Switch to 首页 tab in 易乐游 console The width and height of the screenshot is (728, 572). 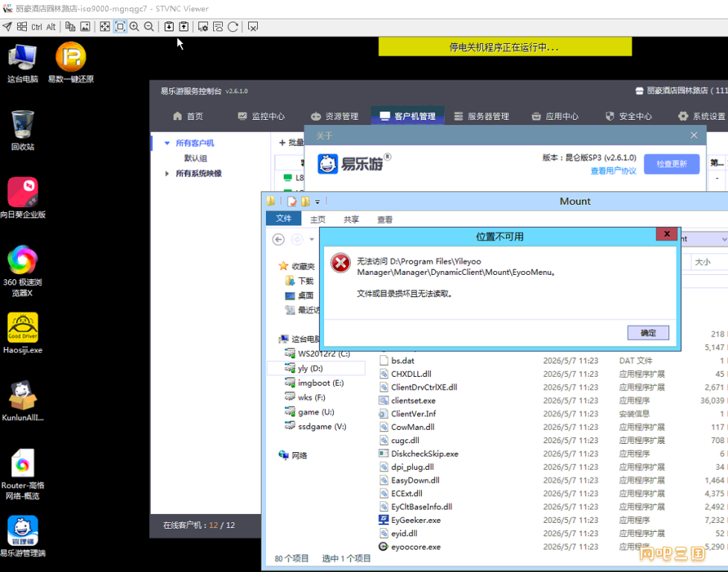click(188, 116)
